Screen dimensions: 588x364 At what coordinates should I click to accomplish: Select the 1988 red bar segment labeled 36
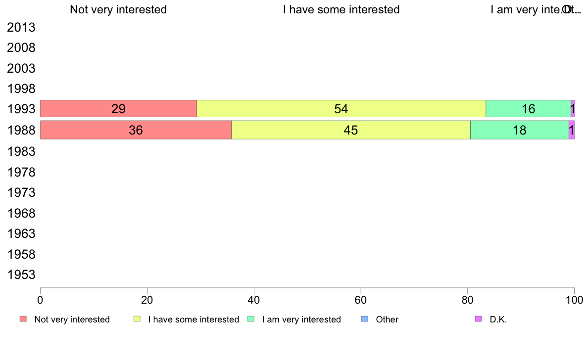pyautogui.click(x=136, y=130)
